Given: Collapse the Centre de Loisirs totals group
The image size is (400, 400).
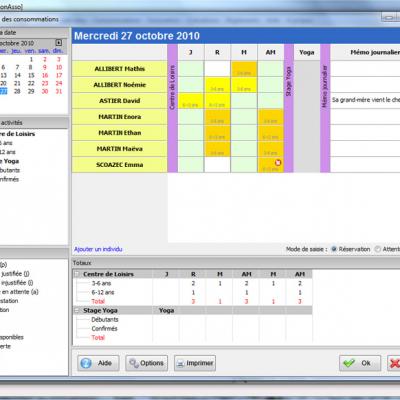Looking at the screenshot, I should click(x=77, y=274).
